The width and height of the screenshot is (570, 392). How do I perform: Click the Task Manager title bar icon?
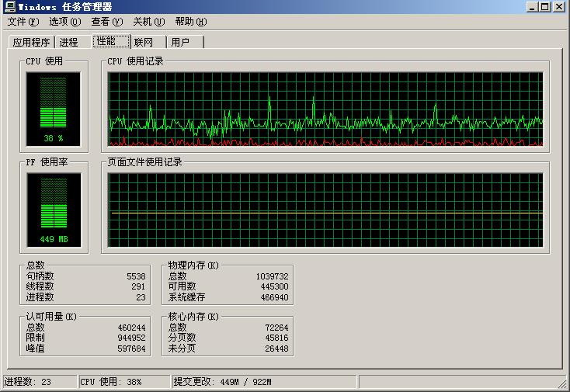[x=10, y=6]
